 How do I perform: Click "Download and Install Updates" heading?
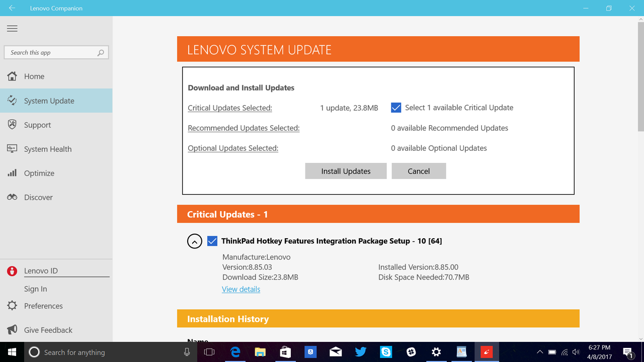coord(241,87)
